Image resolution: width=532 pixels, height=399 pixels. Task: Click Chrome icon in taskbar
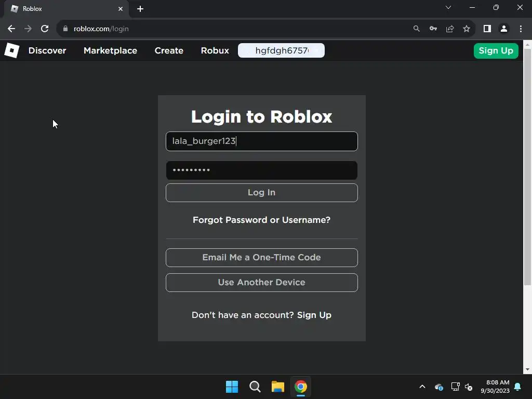point(301,387)
